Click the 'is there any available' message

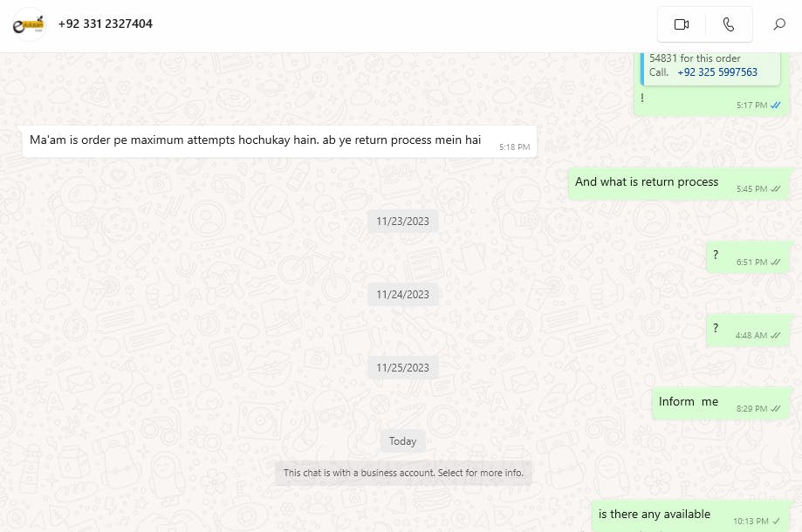[690, 516]
